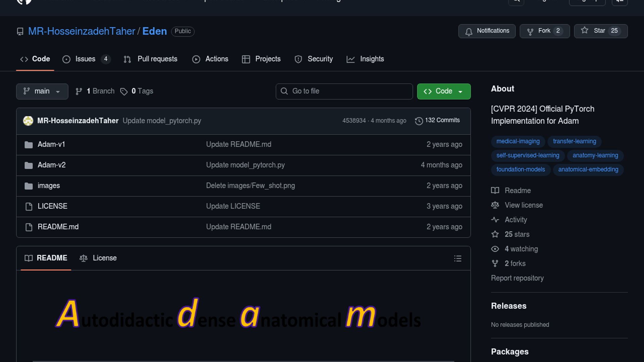Select the License tab beside README
Screen dimensions: 644x362
[x=98, y=258]
